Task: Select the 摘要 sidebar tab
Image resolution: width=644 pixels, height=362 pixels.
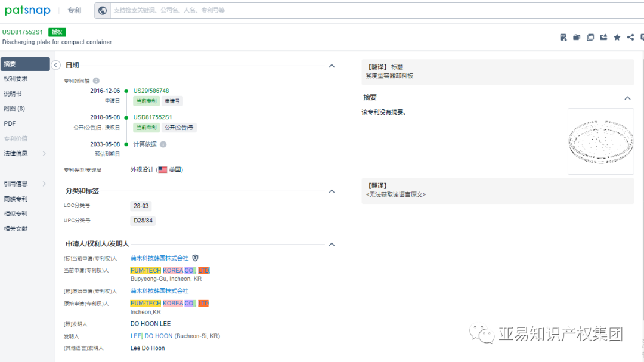Action: pos(25,64)
